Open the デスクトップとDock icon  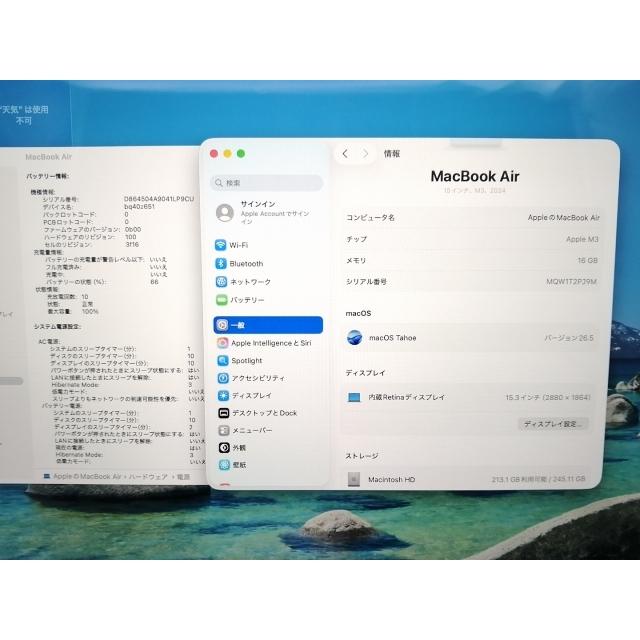224,413
